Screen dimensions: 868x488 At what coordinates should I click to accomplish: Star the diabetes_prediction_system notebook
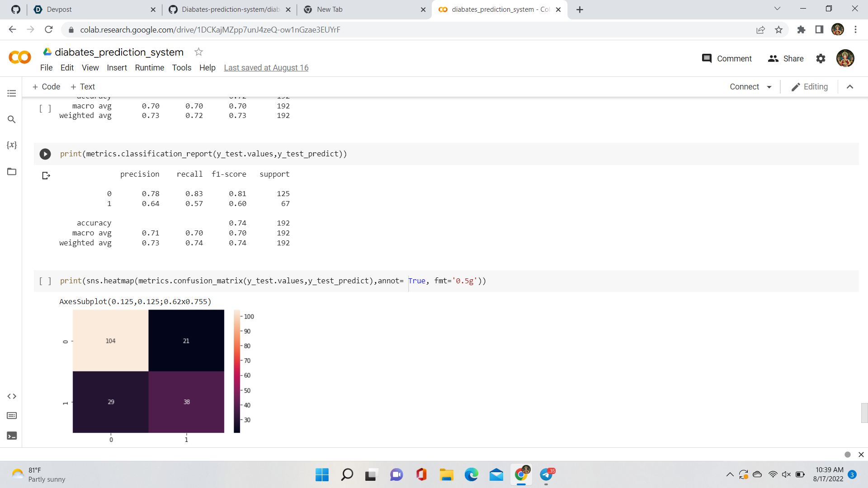pyautogui.click(x=198, y=52)
